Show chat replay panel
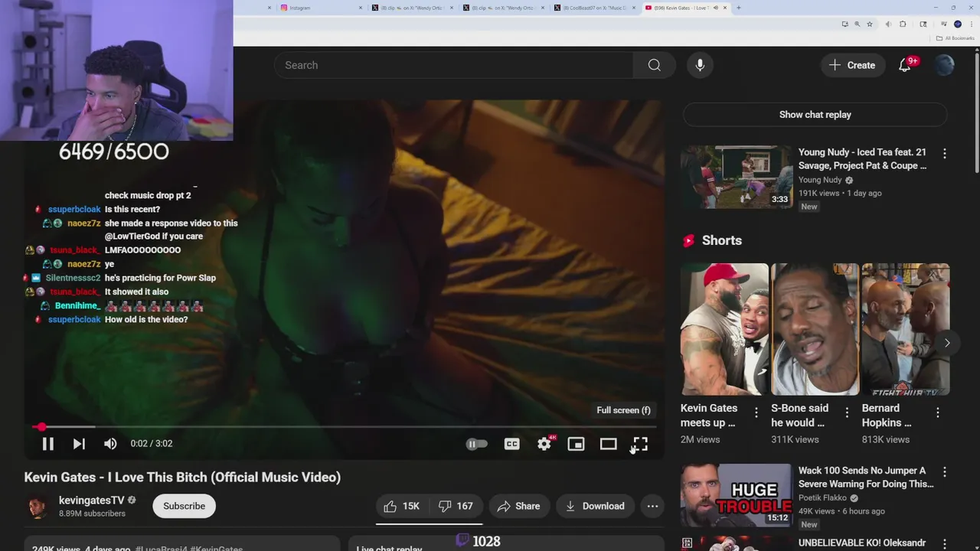Screen dimensions: 980x551 [x=815, y=115]
